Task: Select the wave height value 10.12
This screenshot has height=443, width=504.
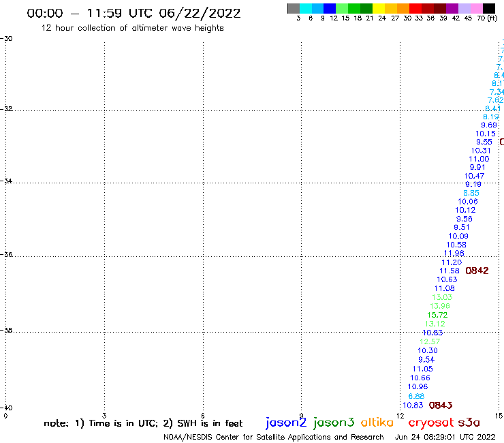Action: point(465,210)
